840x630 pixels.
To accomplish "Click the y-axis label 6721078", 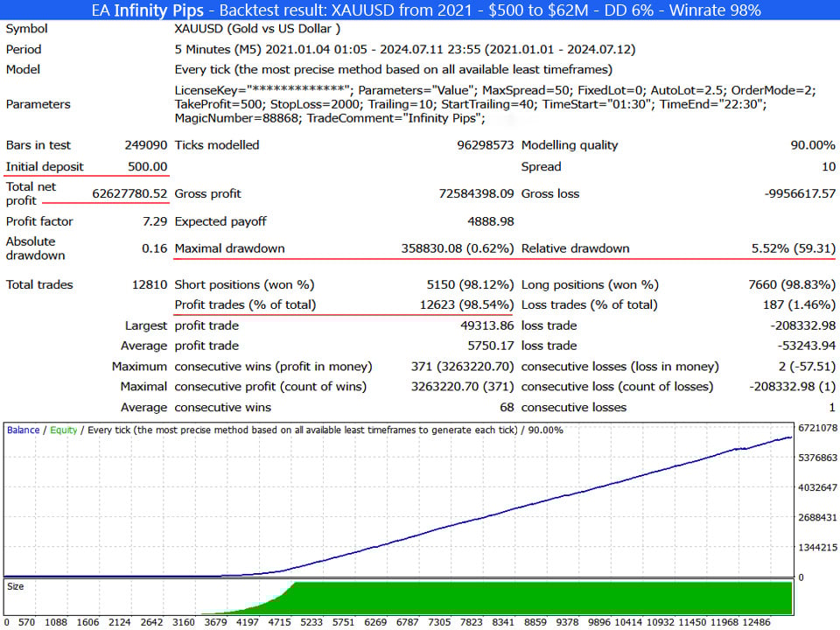I will pos(817,428).
